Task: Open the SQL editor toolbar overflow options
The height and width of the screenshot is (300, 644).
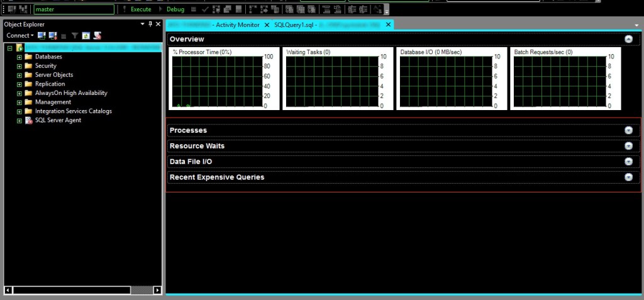Action: tap(387, 10)
